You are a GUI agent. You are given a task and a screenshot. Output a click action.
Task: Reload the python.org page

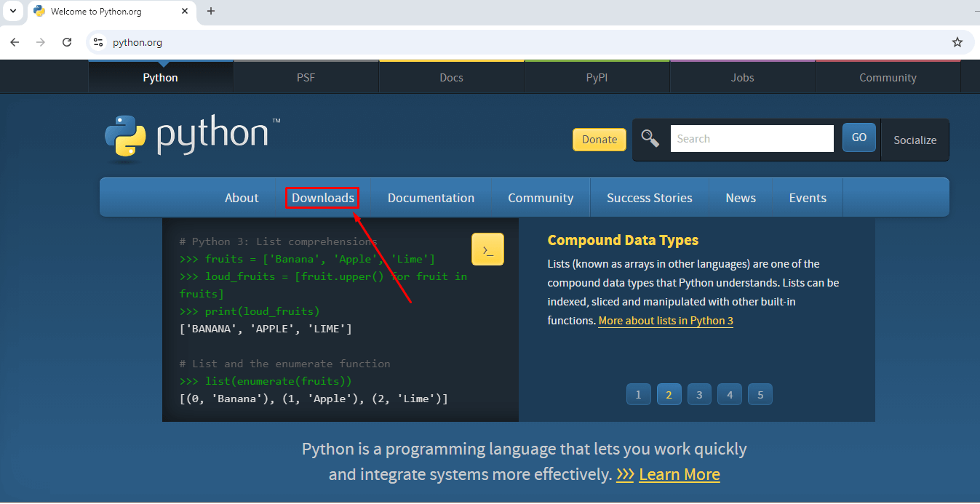[67, 42]
